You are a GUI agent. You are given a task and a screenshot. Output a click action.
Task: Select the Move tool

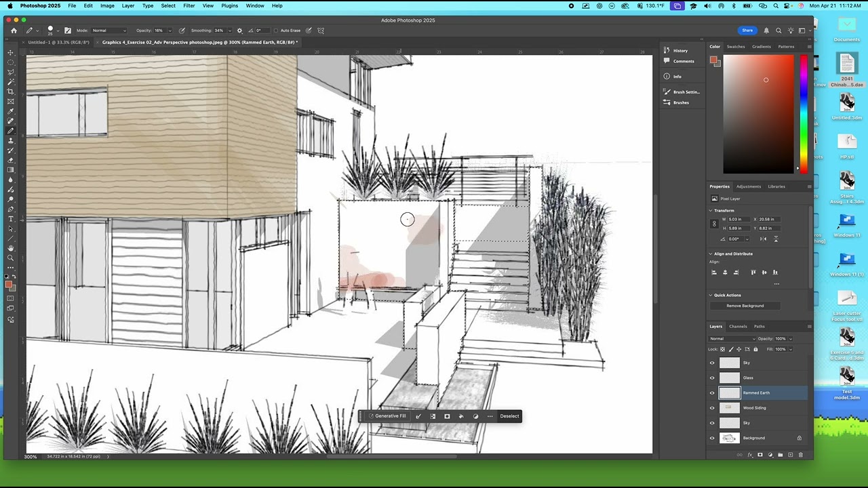[10, 52]
